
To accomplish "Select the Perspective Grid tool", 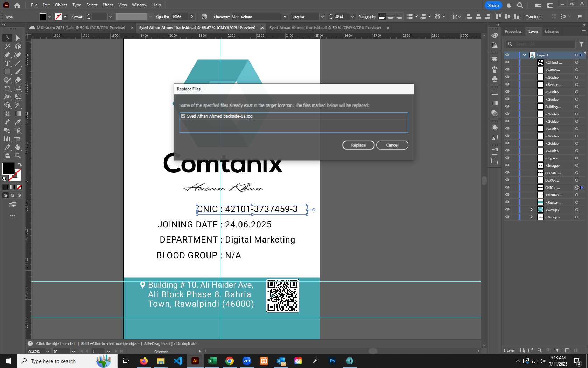I will (x=18, y=105).
